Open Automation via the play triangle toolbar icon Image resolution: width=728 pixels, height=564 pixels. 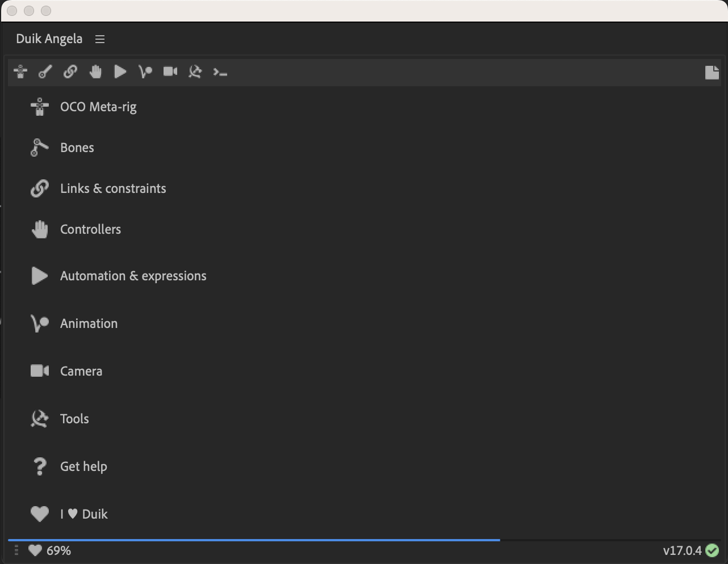pyautogui.click(x=120, y=71)
